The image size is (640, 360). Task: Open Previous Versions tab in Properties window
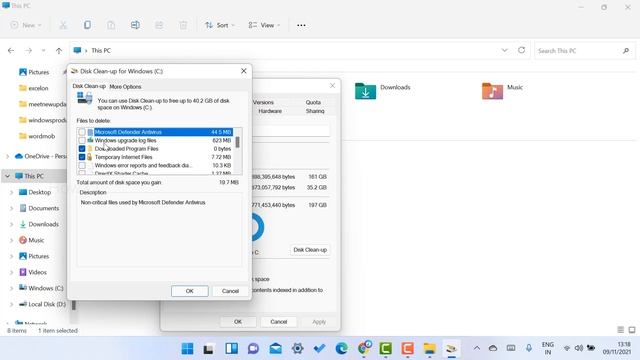[263, 102]
